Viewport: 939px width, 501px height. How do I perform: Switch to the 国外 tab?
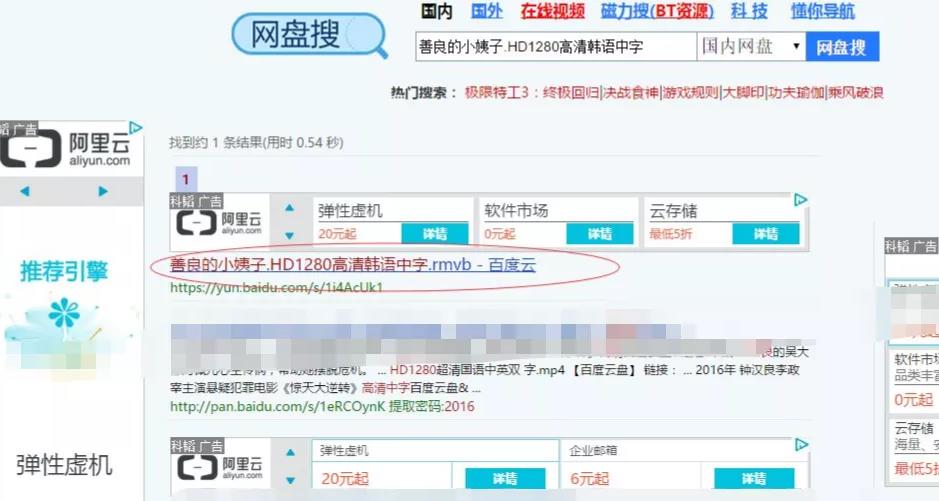(x=487, y=12)
